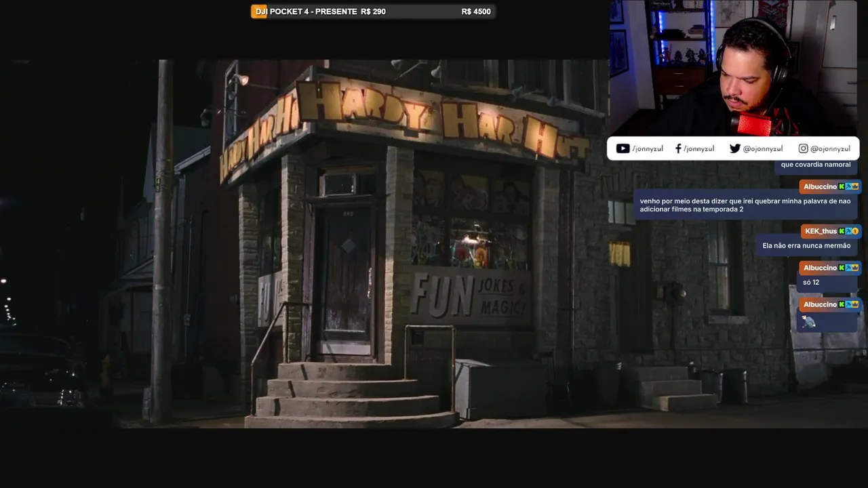Click the green K badge next to KEK_thus
The height and width of the screenshot is (488, 868).
tap(842, 231)
